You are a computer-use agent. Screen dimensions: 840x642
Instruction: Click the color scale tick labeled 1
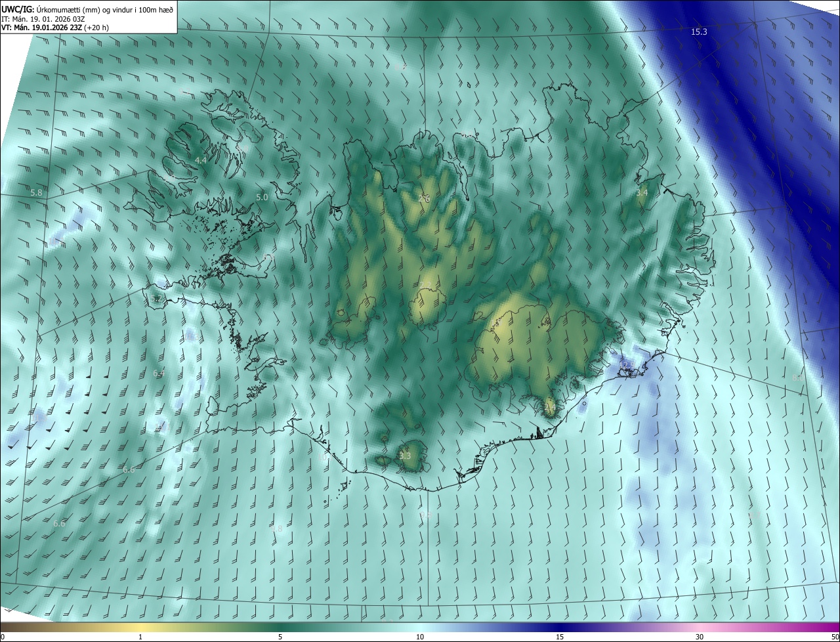click(x=140, y=637)
